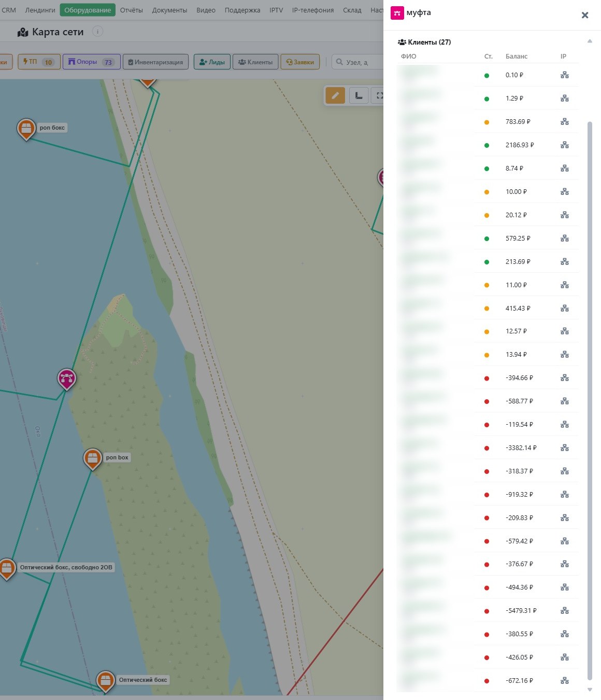This screenshot has height=700, width=601.
Task: Collapse the Клиенты (27) section arrow
Action: (590, 41)
